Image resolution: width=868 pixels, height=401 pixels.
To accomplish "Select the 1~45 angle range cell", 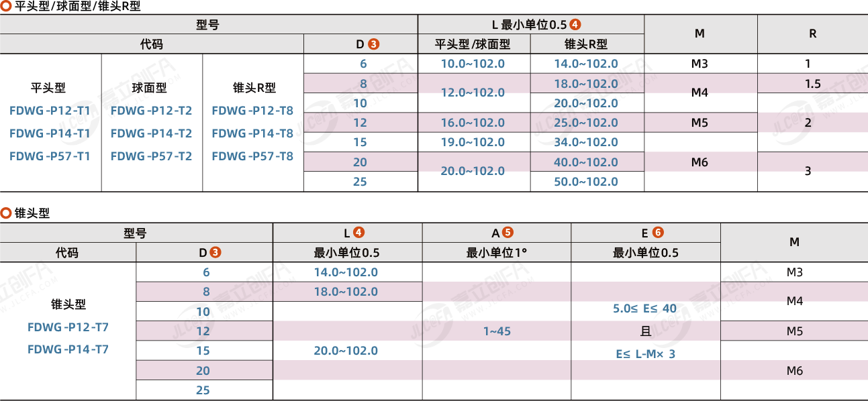I will click(497, 331).
